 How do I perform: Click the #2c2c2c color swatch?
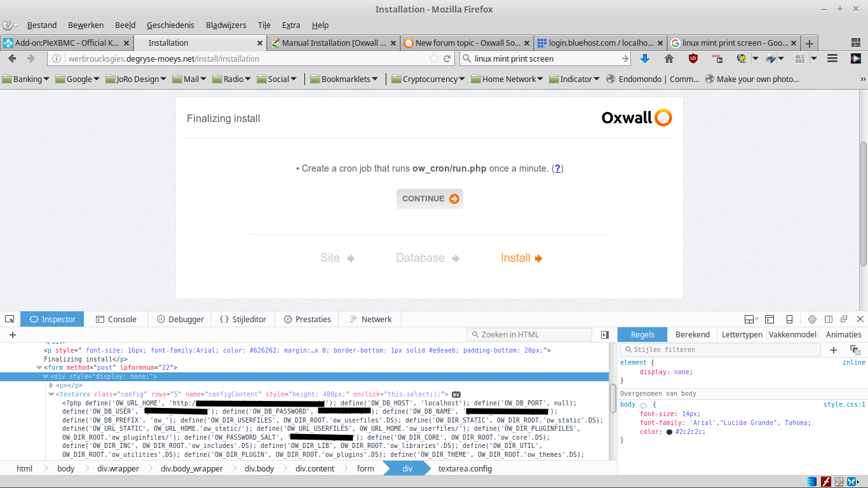tap(669, 432)
